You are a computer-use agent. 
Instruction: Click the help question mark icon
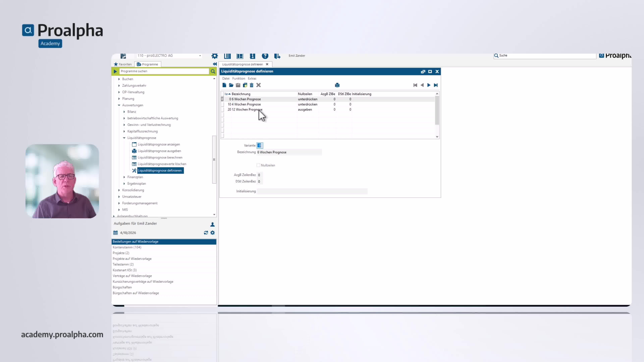click(265, 56)
